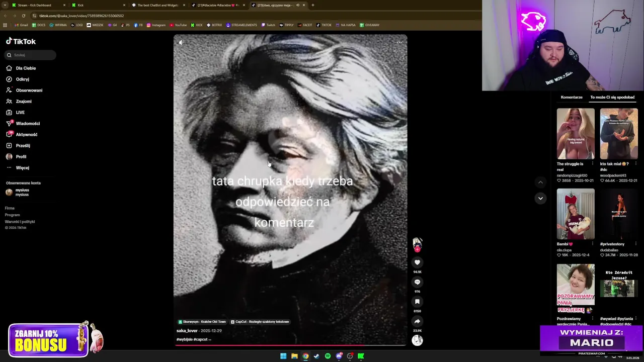This screenshot has width=644, height=362.
Task: Open the spinning sound disc avatar
Action: click(417, 340)
